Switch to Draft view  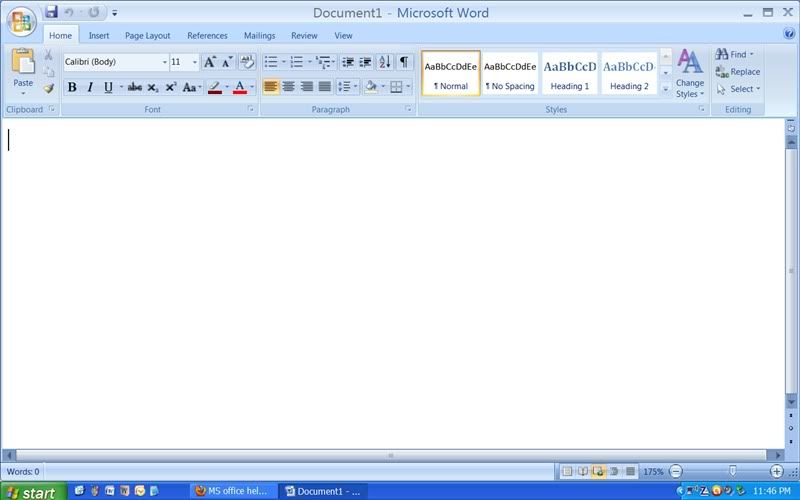click(x=631, y=471)
